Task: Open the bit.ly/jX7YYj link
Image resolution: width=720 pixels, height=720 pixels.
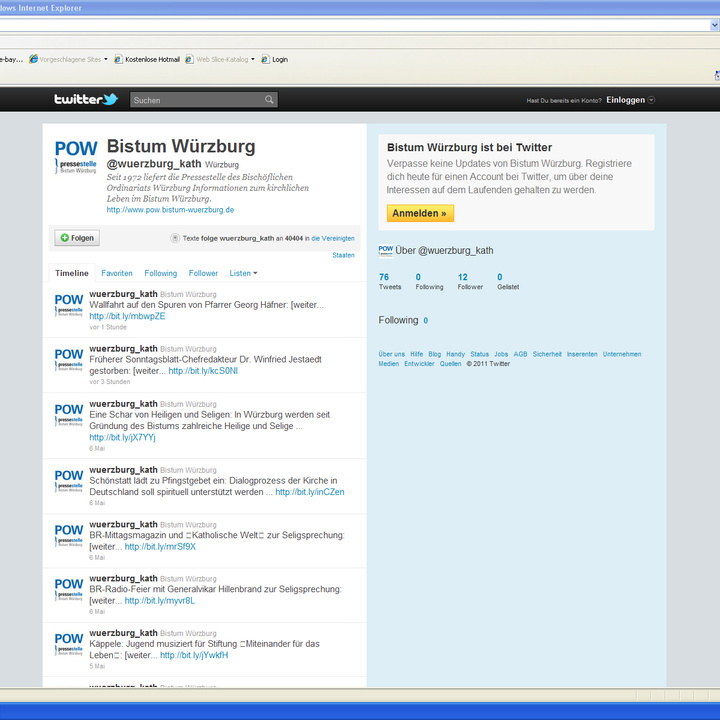Action: click(122, 437)
